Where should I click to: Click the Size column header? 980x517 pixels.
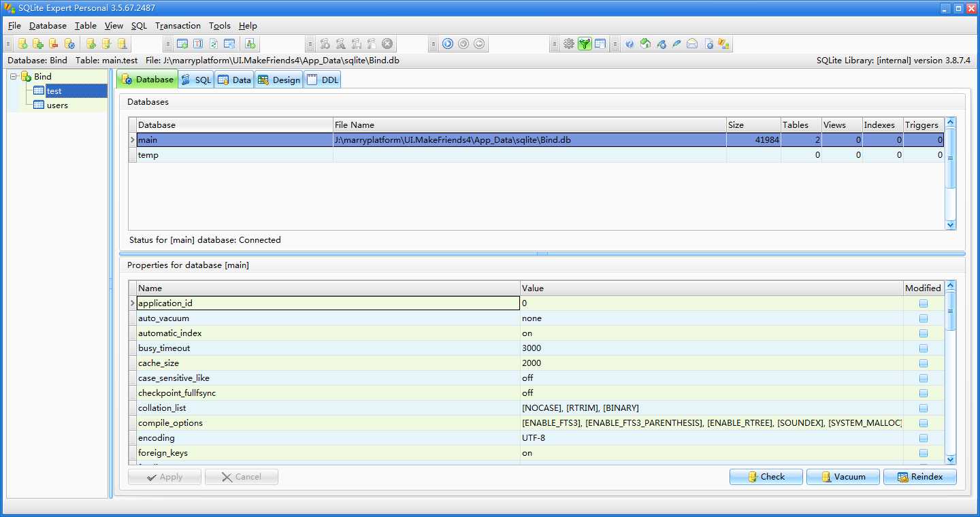click(753, 125)
